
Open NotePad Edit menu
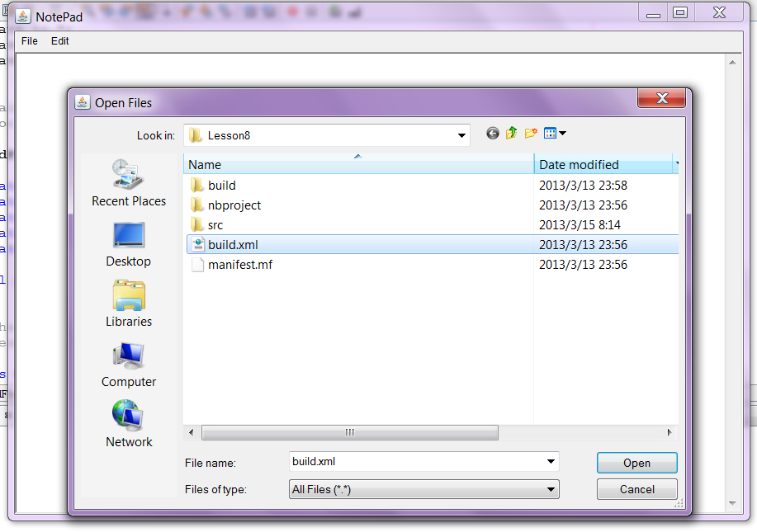tap(60, 41)
